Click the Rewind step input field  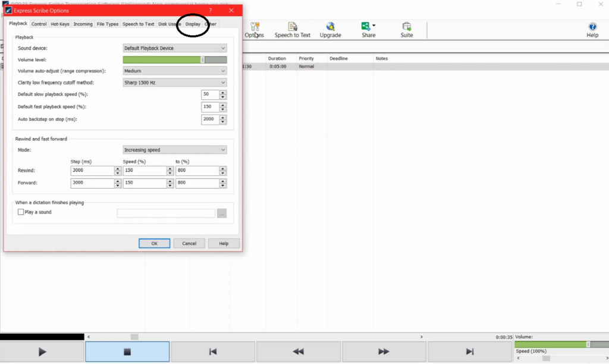[92, 171]
